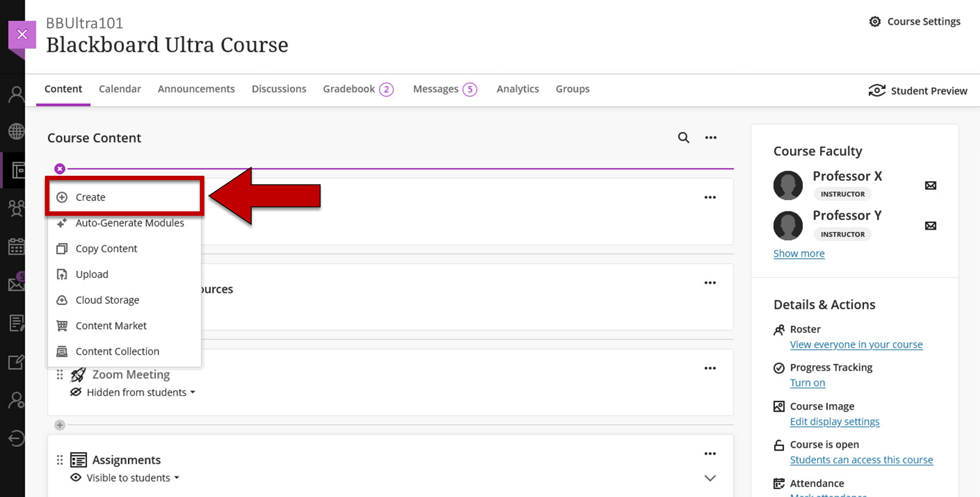The image size is (980, 497).
Task: Open the Tools pencil icon in left sidebar
Action: (x=16, y=362)
